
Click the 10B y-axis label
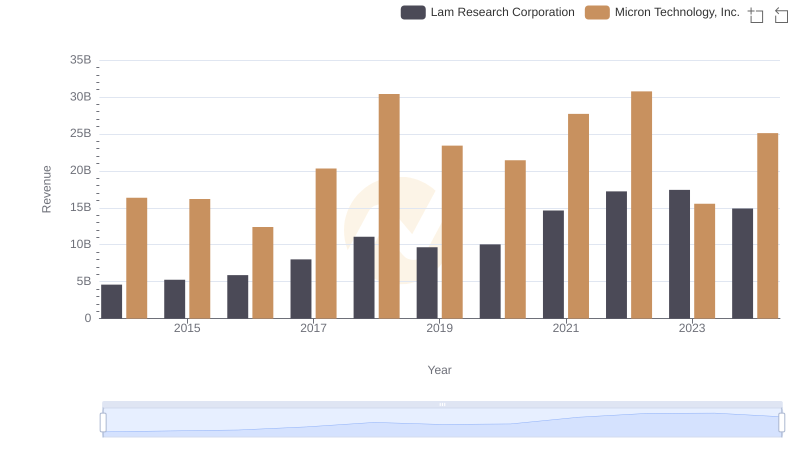coord(81,244)
